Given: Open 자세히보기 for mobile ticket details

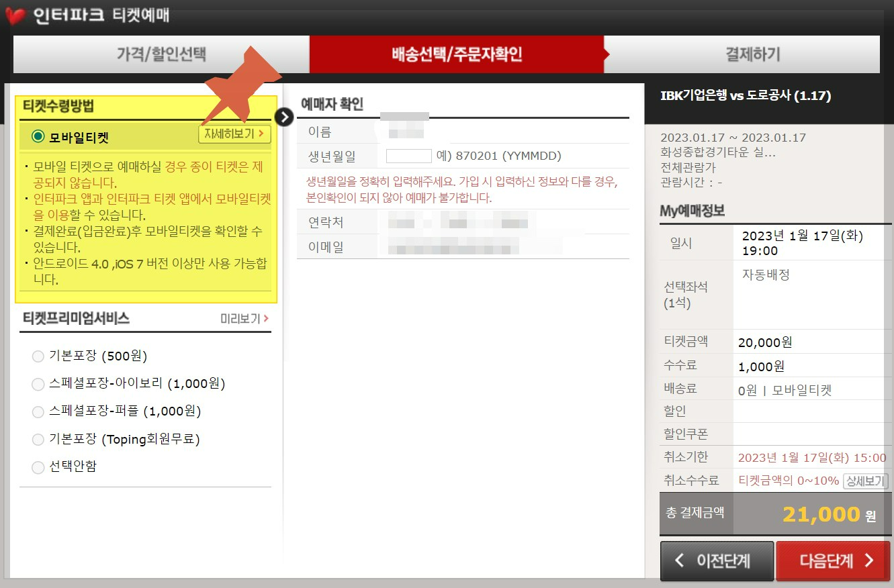Looking at the screenshot, I should [x=234, y=134].
